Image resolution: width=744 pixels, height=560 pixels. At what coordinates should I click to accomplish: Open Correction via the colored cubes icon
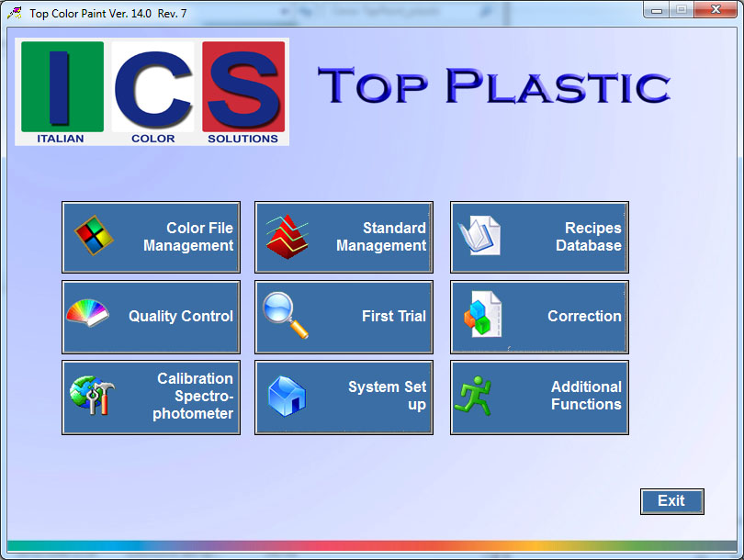click(x=482, y=314)
